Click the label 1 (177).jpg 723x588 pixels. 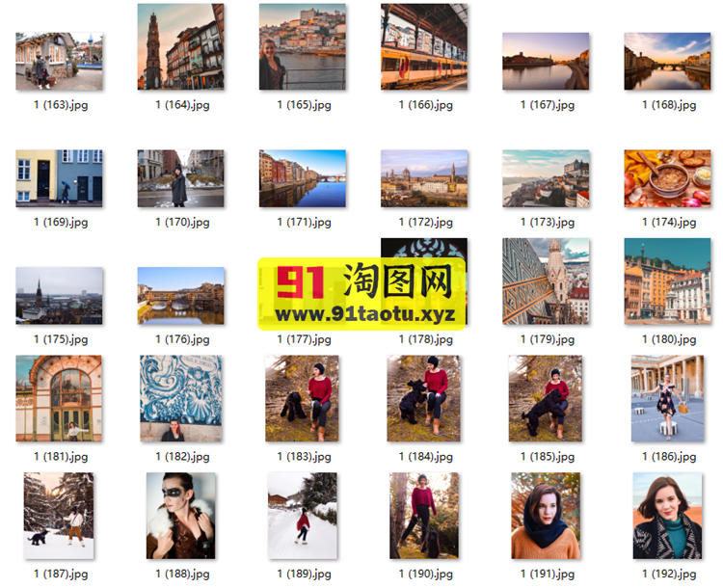305,339
